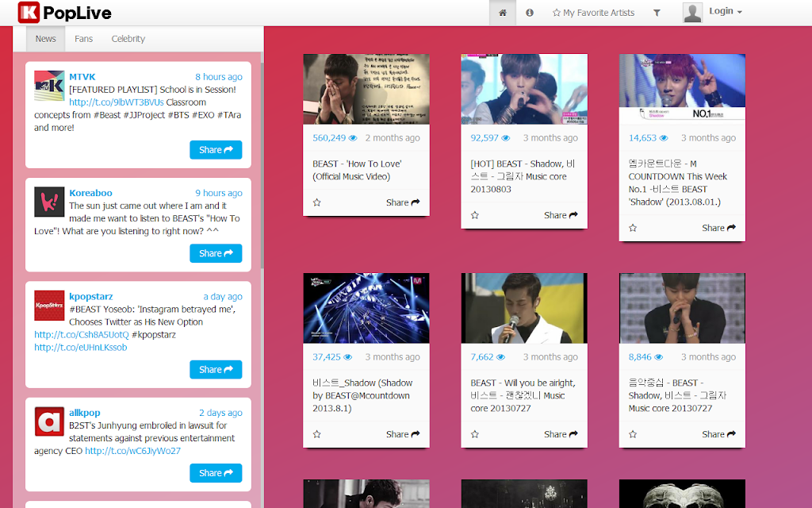Play the 'Will you be alright' thumbnail

click(524, 309)
